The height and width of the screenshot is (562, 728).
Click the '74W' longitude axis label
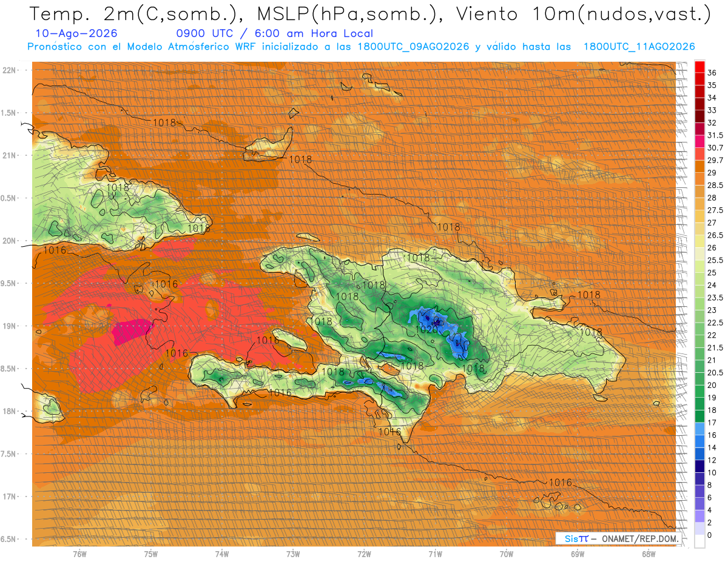click(x=221, y=554)
